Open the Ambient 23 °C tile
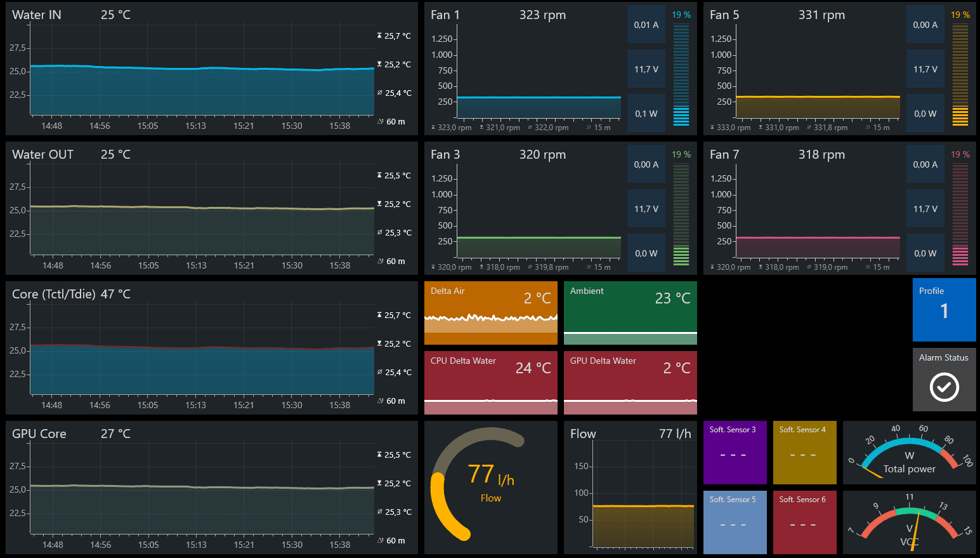The height and width of the screenshot is (558, 980). [x=630, y=313]
